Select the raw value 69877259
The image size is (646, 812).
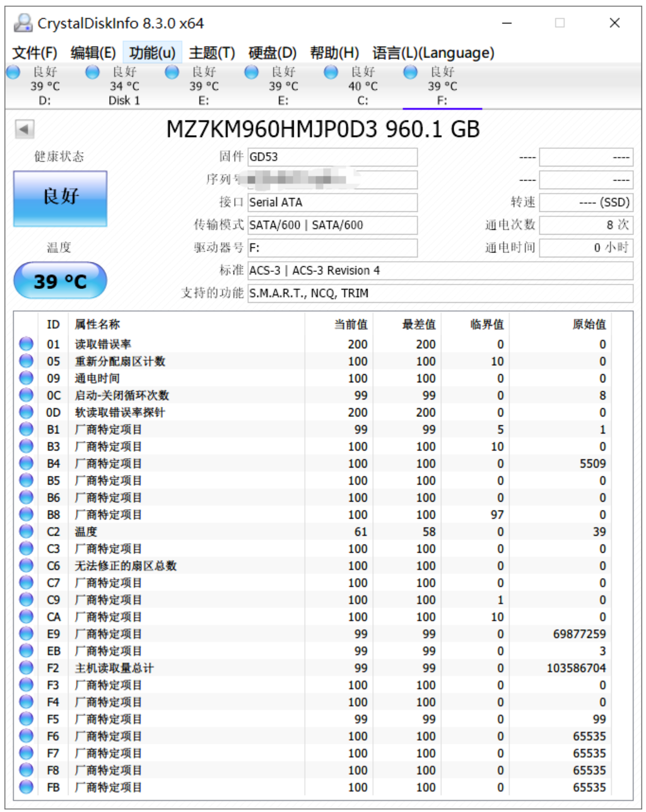point(579,633)
